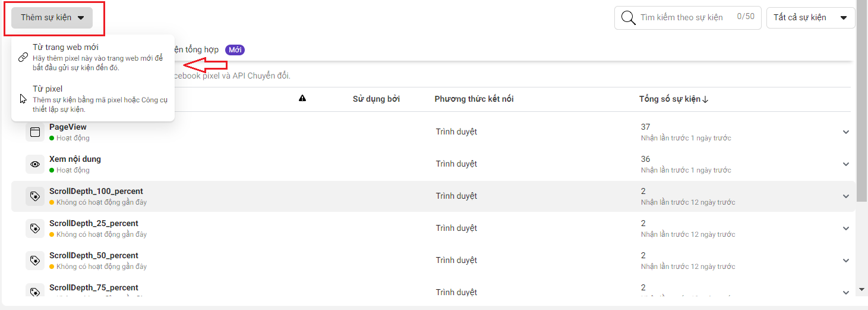Click the tag icon for ScrollDepth_25_percent
The height and width of the screenshot is (310, 868).
(34, 228)
